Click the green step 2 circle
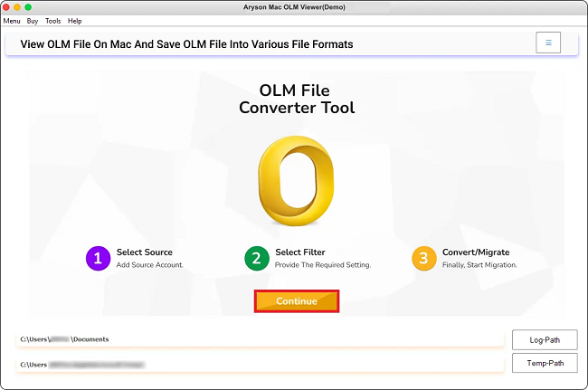588x390 pixels. point(257,259)
